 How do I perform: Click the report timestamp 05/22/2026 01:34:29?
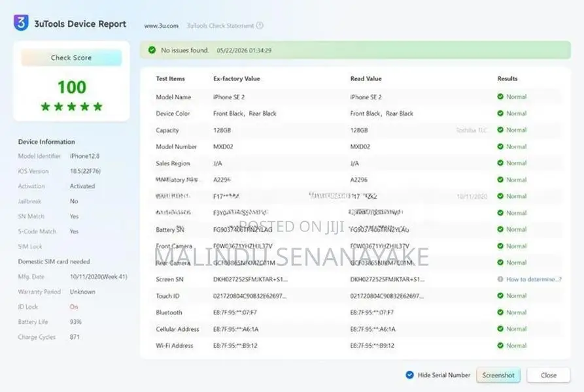coord(244,50)
